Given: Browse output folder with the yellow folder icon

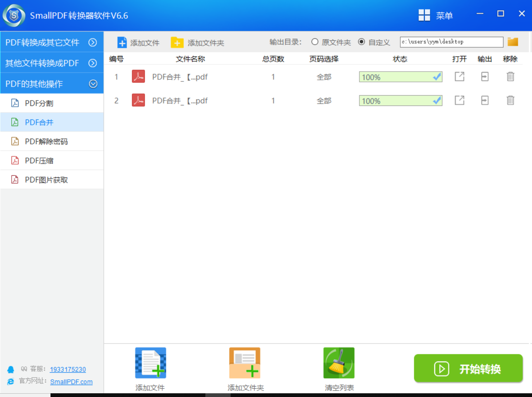Looking at the screenshot, I should 513,42.
